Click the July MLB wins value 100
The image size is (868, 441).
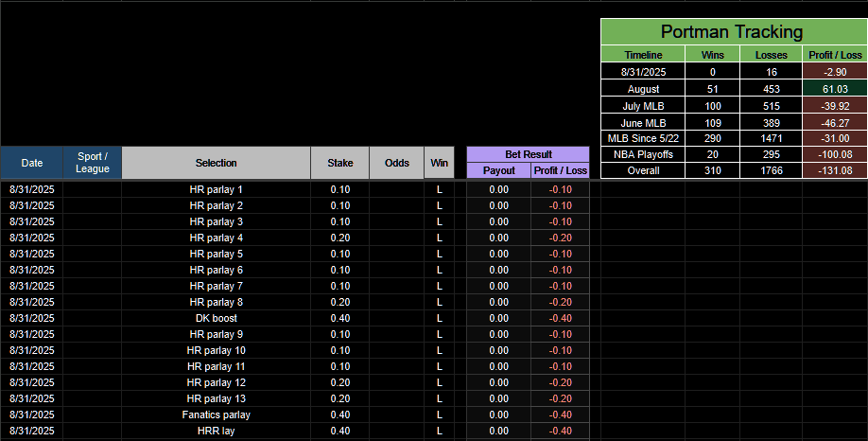(712, 106)
